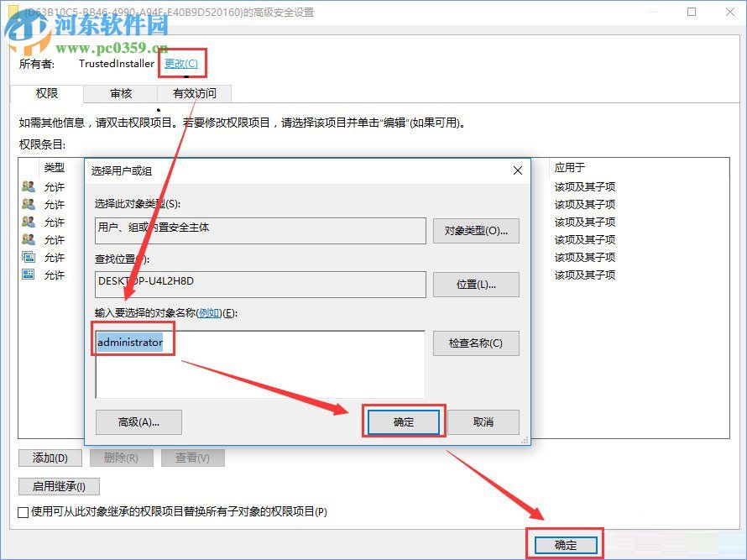
Task: Open 高级 advanced search options
Action: tap(138, 421)
